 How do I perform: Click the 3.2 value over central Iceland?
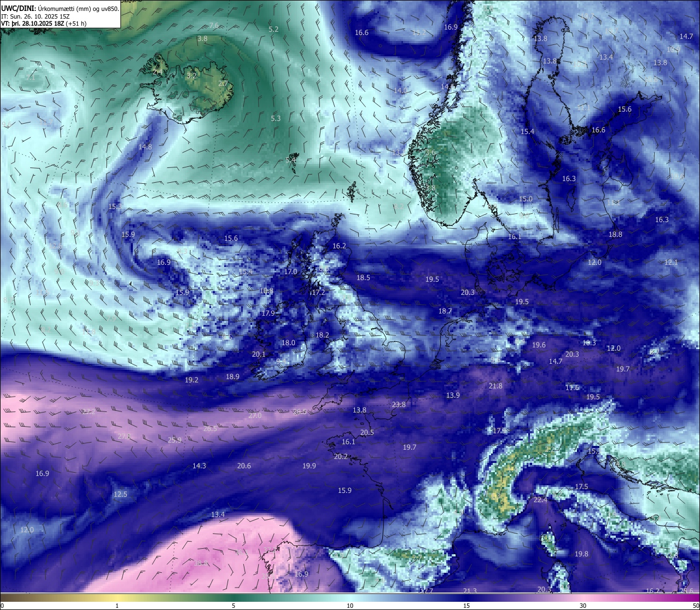[x=191, y=76]
